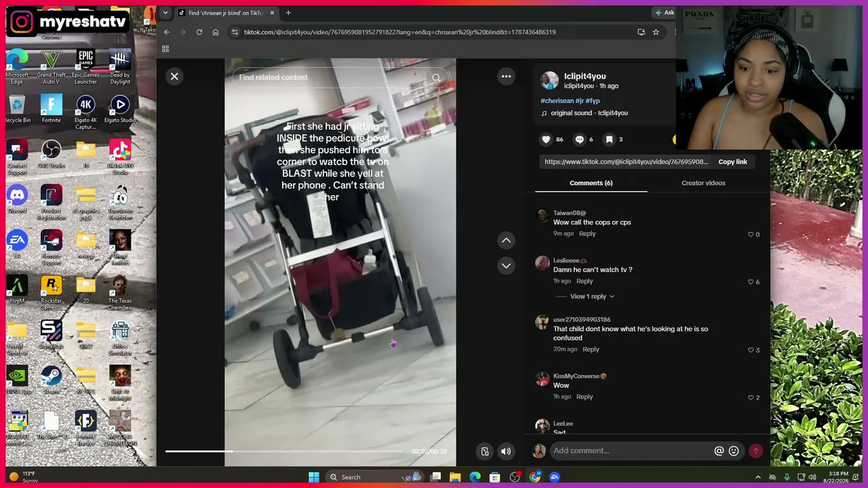This screenshot has height=488, width=868.
Task: Open OBS Studio desktop icon
Action: pyautogui.click(x=51, y=154)
